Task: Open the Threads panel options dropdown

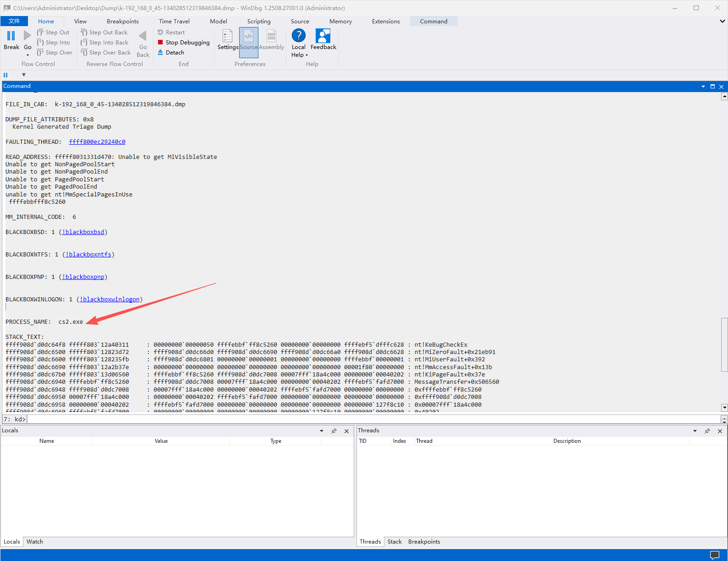Action: [695, 431]
